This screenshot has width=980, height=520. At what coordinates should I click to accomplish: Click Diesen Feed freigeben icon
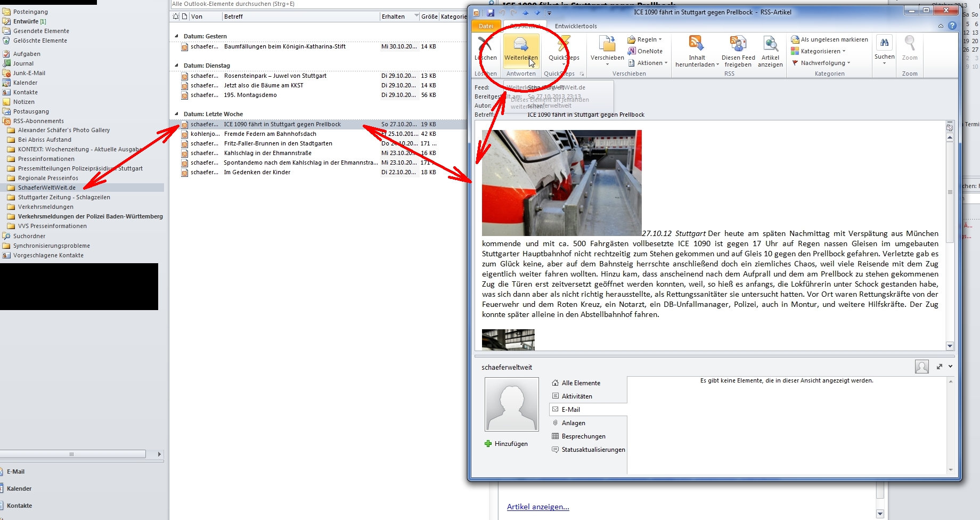[738, 45]
